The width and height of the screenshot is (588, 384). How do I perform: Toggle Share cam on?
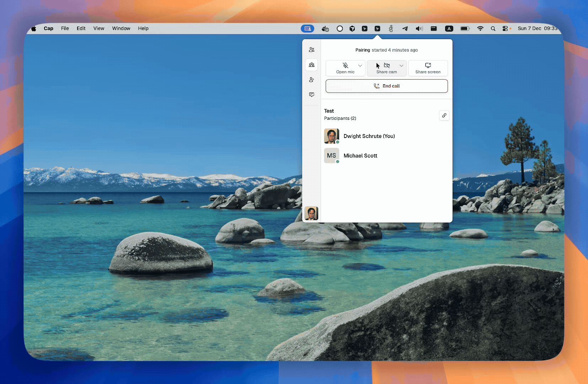pos(386,68)
